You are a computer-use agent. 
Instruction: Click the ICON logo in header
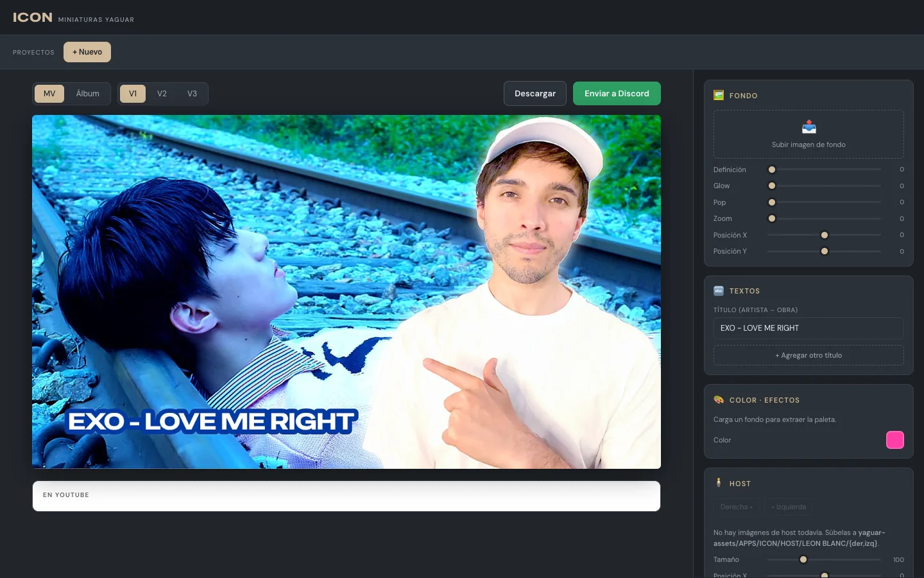click(33, 17)
